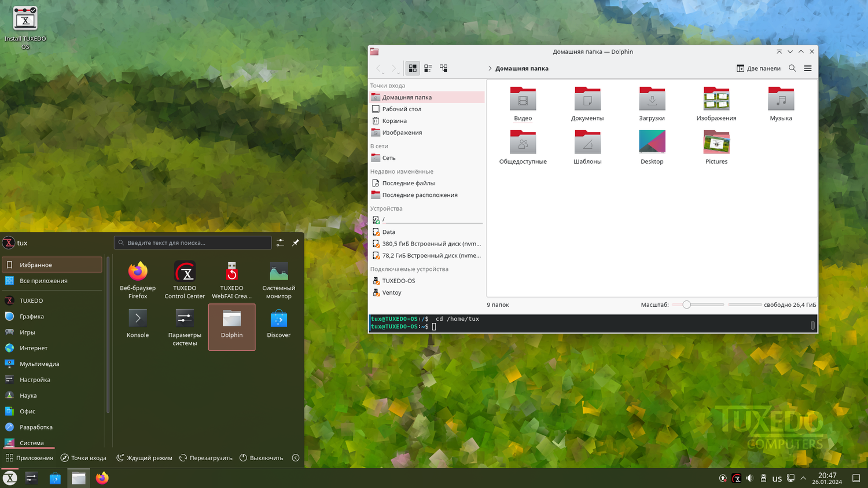Switch Dolphin to icons view mode

coord(413,68)
